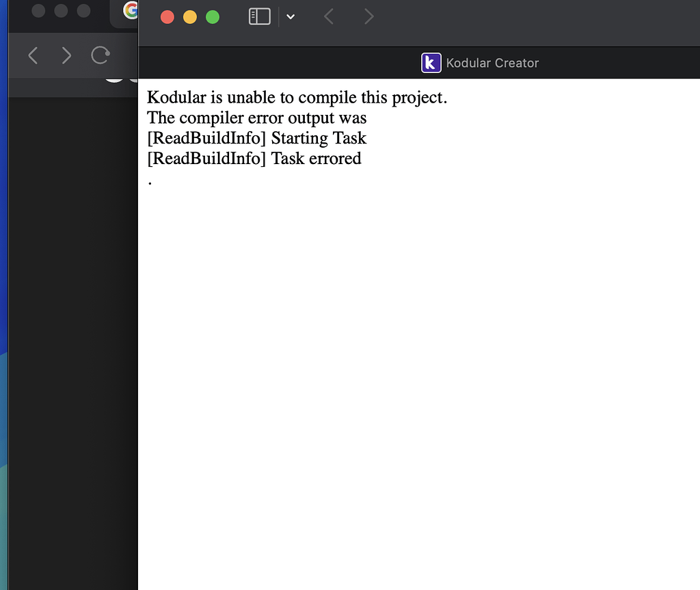Click the forward arrow in the background browser
The image size is (700, 590).
pos(65,55)
